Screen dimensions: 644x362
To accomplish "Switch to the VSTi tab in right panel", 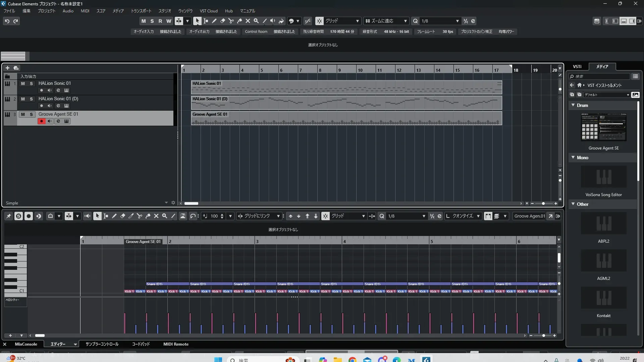I will pyautogui.click(x=577, y=66).
